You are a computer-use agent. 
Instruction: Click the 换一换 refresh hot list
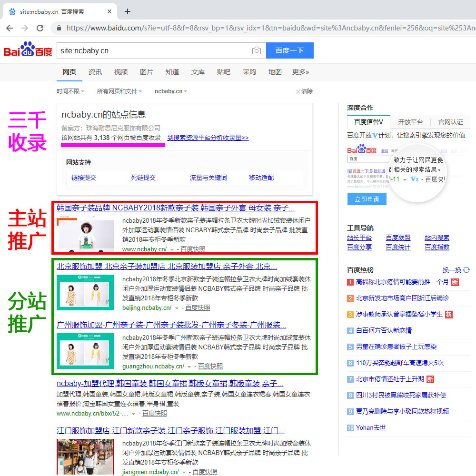point(452,270)
